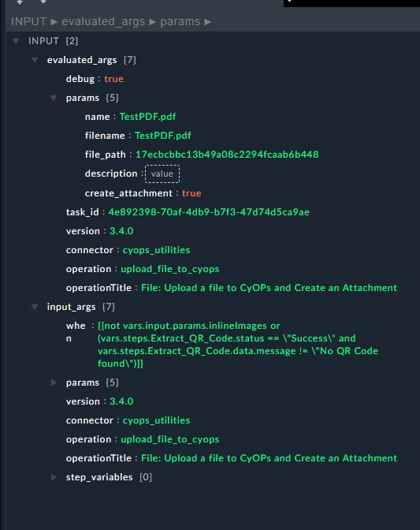Select upload_file_to_cyops operation value under evaluated_args
Screen dimensions: 420x530
(170, 269)
